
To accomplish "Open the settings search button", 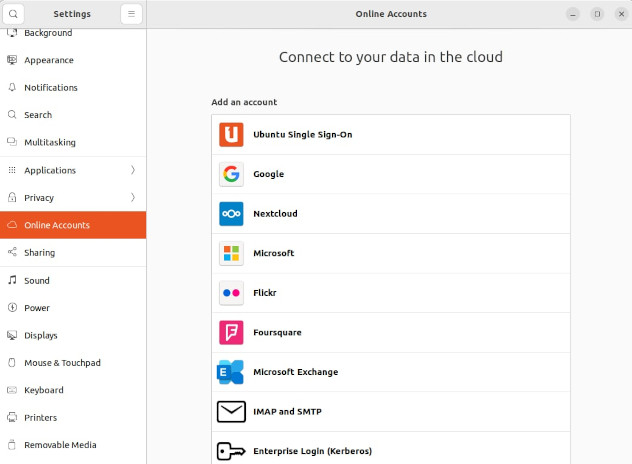I will [14, 14].
